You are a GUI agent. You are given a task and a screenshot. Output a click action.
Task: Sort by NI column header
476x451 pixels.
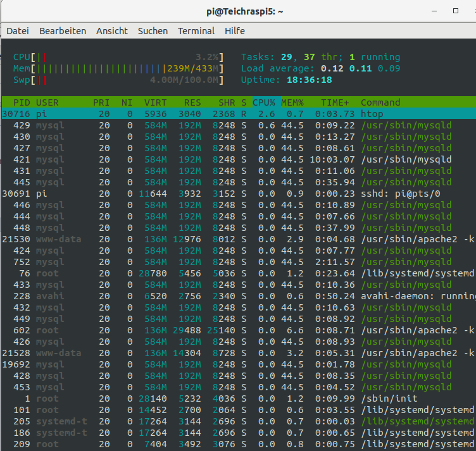pyautogui.click(x=127, y=102)
